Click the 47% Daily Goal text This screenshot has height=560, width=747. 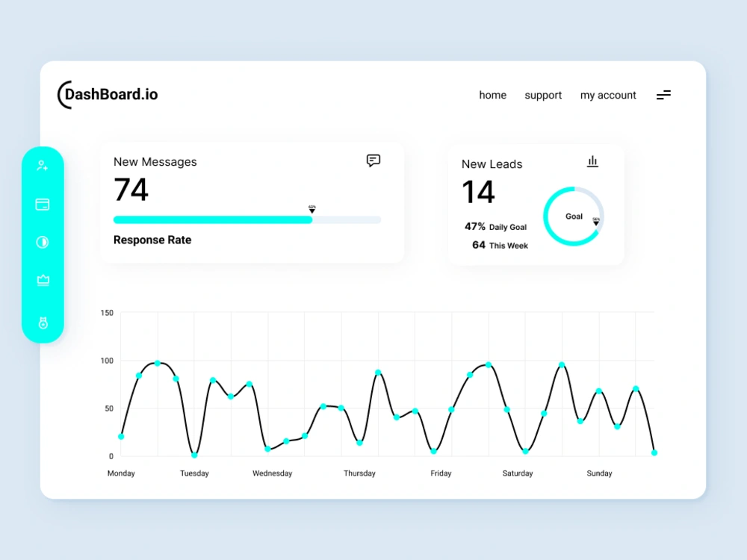pyautogui.click(x=495, y=227)
